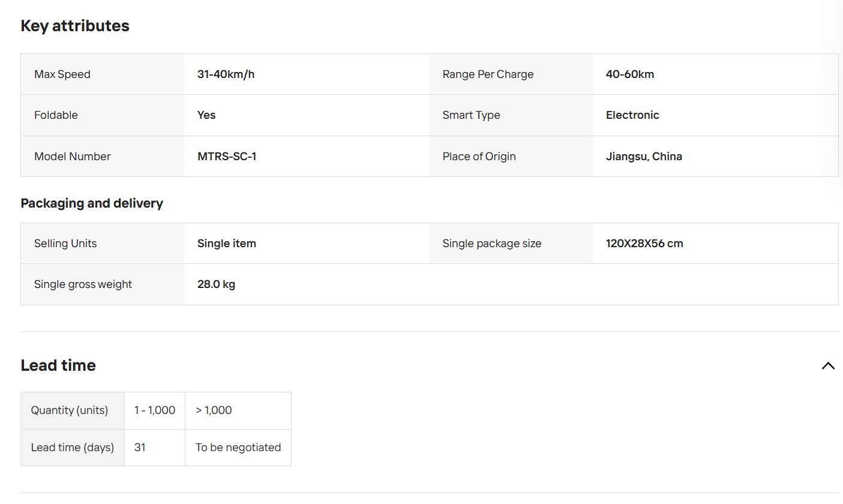The width and height of the screenshot is (843, 504).
Task: Collapse the Lead time section chevron
Action: pos(828,365)
